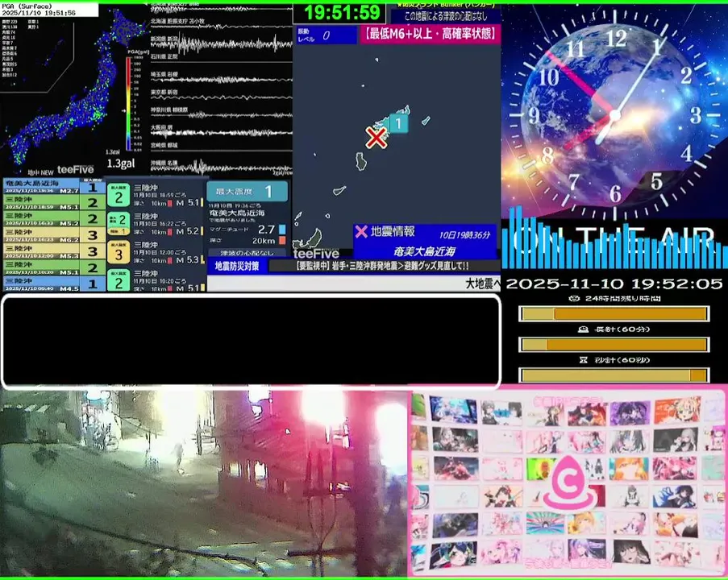The height and width of the screenshot is (580, 728).
Task: Select the 三陸沖 M5.1 18:59 list row
Action: tap(54, 202)
